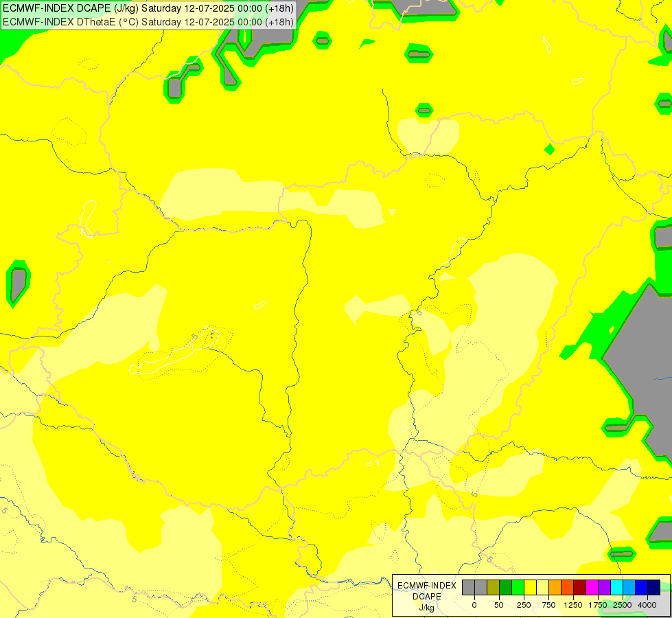This screenshot has height=618, width=672.
Task: Click the purple legend swatch
Action: (x=604, y=587)
